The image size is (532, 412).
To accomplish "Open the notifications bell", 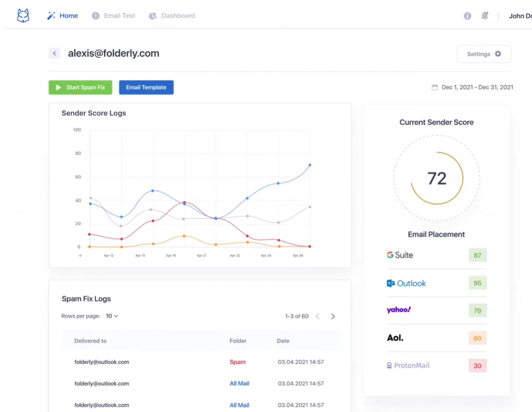I will [x=485, y=16].
